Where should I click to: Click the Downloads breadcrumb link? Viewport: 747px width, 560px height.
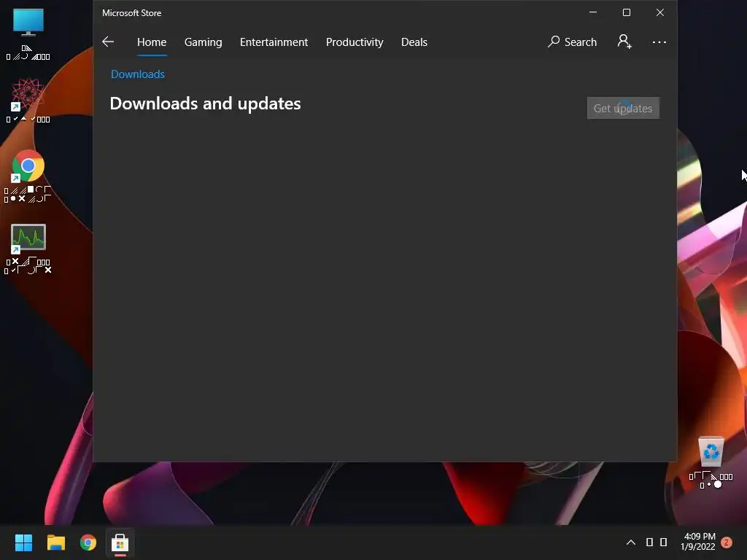point(138,74)
